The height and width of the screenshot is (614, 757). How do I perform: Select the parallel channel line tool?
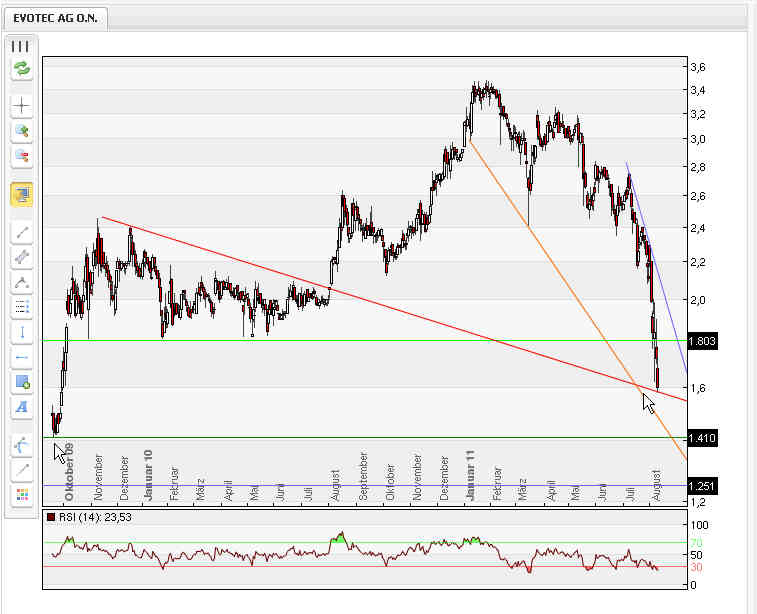[21, 257]
